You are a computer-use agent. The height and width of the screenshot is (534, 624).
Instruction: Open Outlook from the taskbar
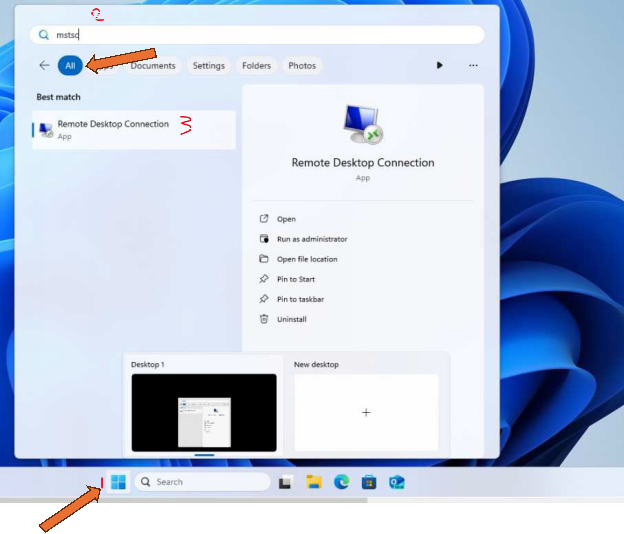pos(396,482)
